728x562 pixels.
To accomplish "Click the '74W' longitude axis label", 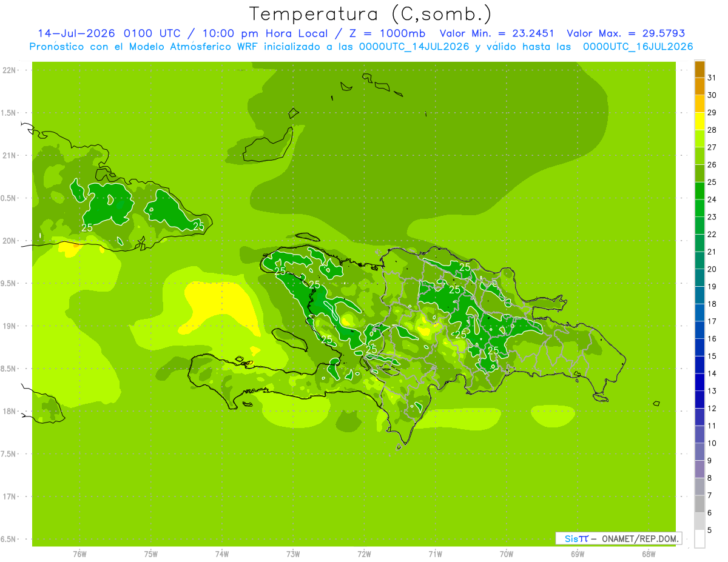I will [221, 554].
